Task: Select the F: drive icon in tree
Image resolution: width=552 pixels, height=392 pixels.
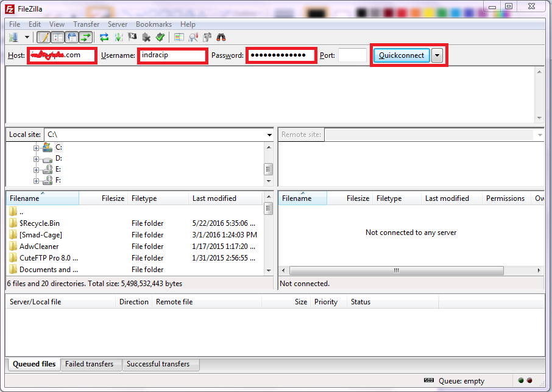Action: [47, 180]
